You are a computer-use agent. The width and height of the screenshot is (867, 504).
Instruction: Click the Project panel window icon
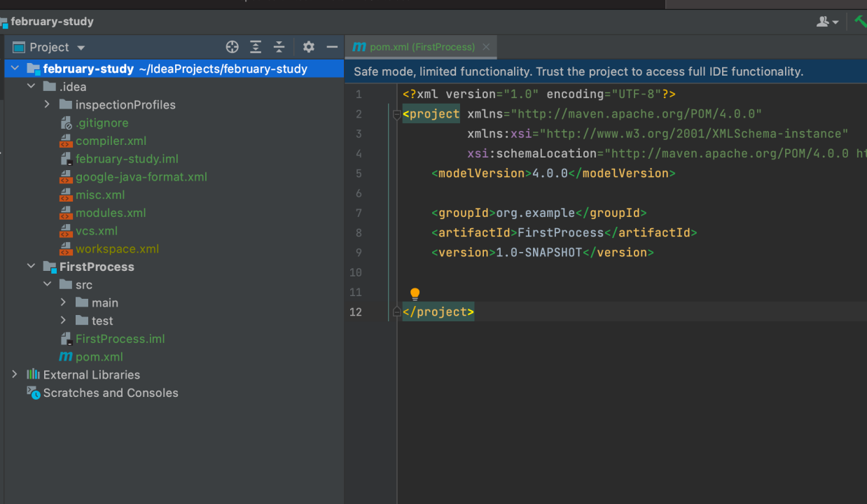point(19,47)
